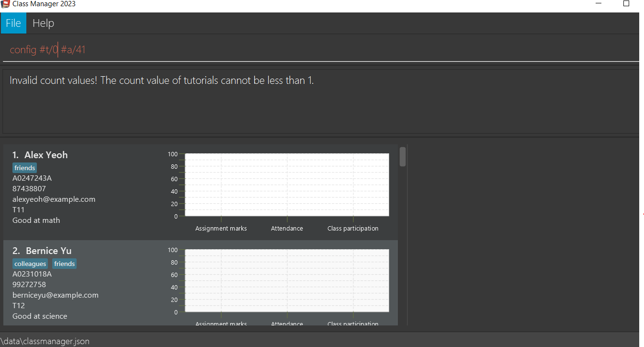The height and width of the screenshot is (347, 644).
Task: Click the classmanager.json path in status bar
Action: click(x=45, y=341)
